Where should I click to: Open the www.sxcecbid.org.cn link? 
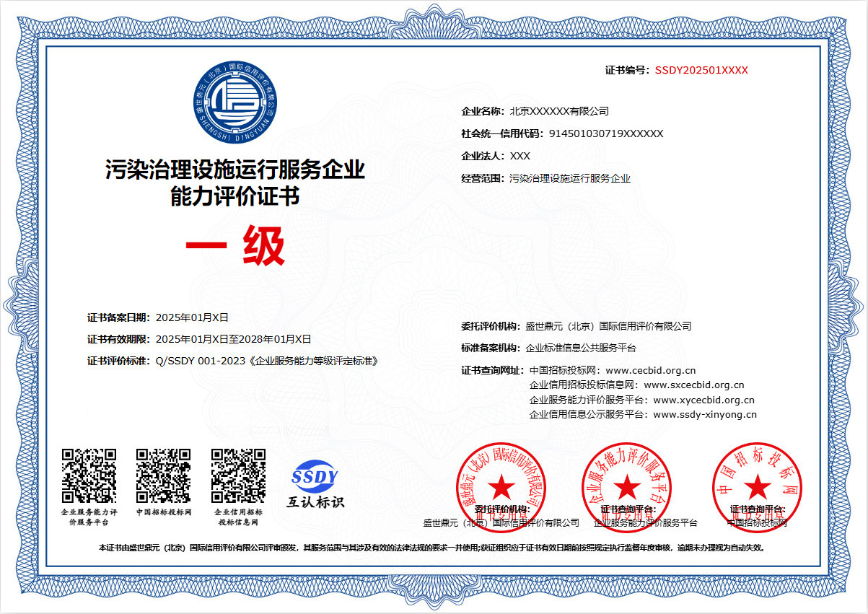(x=694, y=385)
